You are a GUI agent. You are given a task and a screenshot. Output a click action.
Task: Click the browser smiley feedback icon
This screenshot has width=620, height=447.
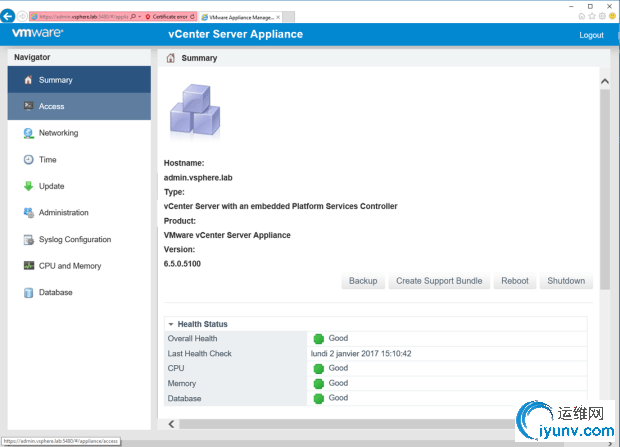tap(612, 16)
